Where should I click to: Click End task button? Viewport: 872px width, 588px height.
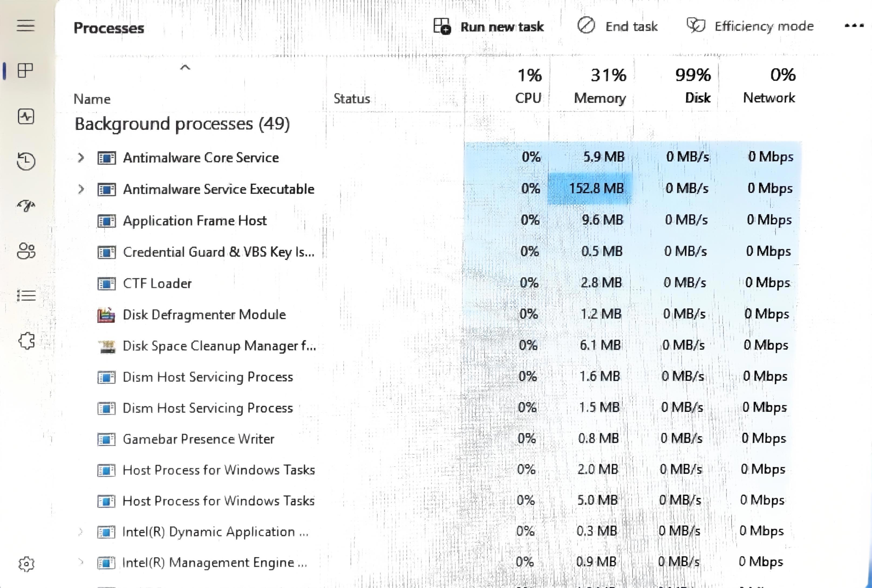click(x=617, y=26)
